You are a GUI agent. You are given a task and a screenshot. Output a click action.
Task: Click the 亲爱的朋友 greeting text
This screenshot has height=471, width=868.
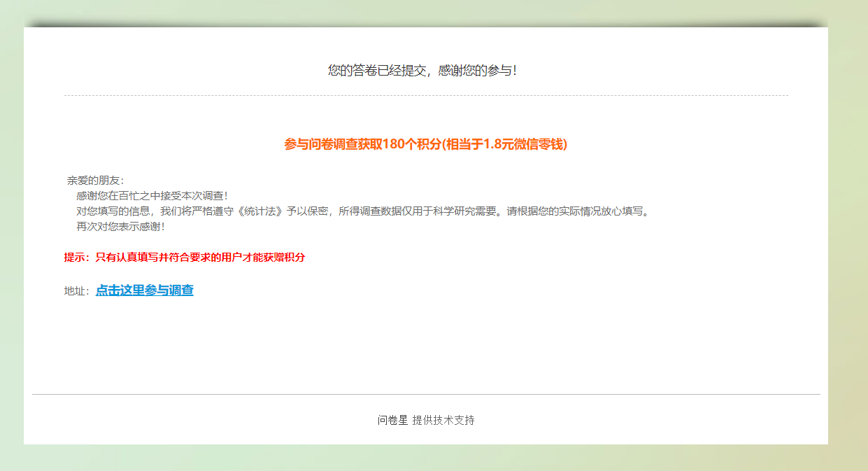[x=95, y=181]
